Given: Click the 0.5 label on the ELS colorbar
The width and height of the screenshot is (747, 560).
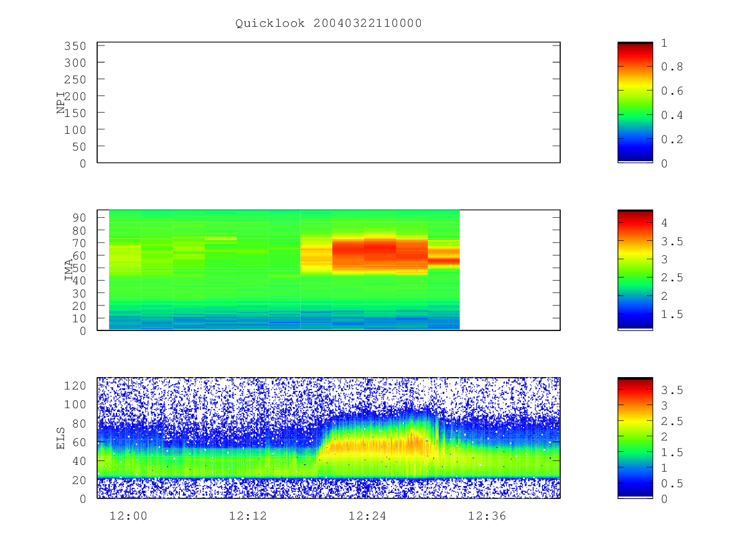Looking at the screenshot, I should (672, 483).
